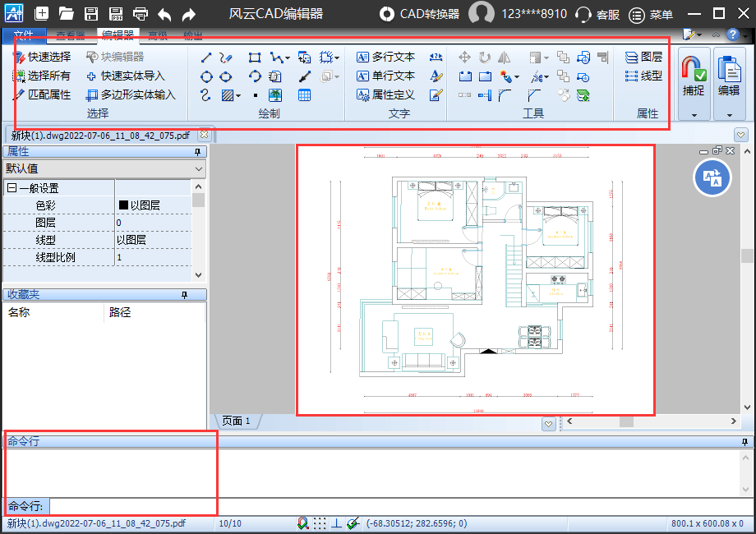Click the 多行文本 button
Screen dimensions: 756x534
[x=385, y=57]
